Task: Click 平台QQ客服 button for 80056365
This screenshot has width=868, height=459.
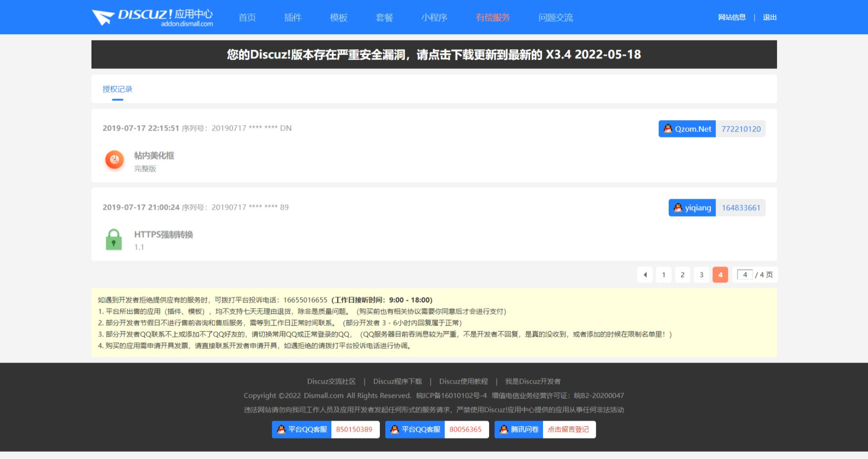Action: (x=415, y=429)
